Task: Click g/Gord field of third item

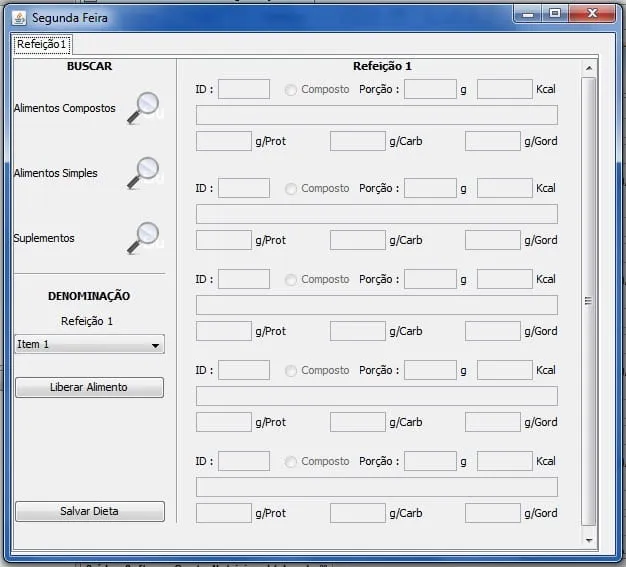Action: coord(493,331)
